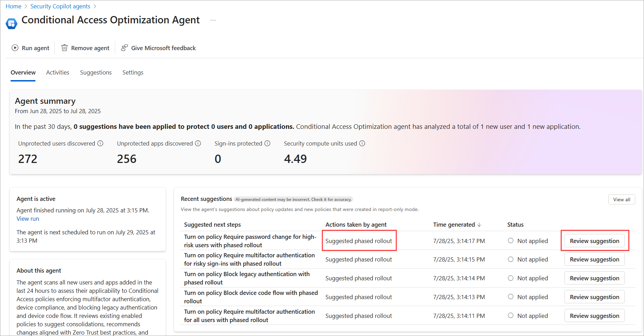Click Status column header
This screenshot has height=336, width=644.
point(515,225)
